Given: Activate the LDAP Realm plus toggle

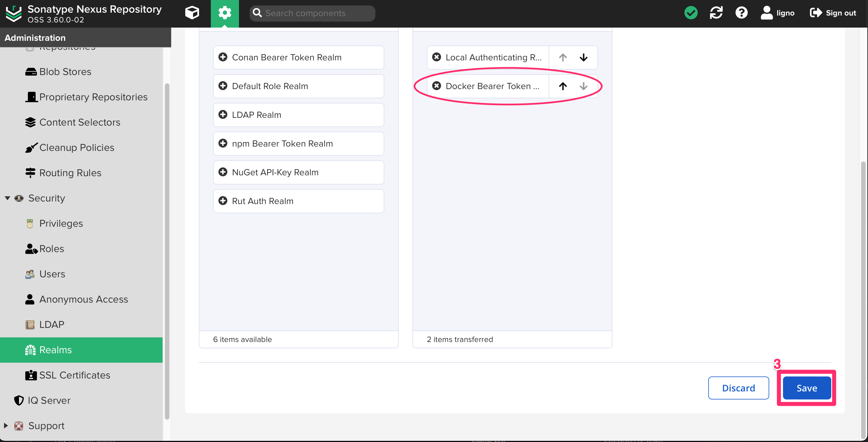Looking at the screenshot, I should pos(223,114).
